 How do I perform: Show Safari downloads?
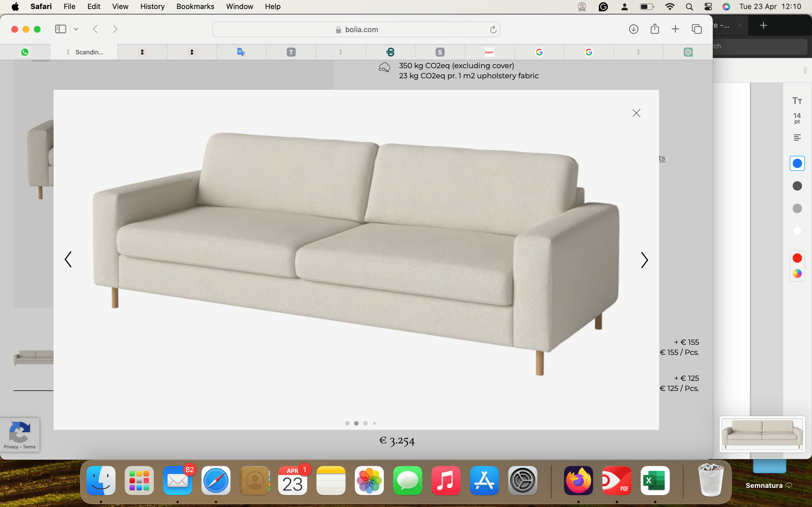(x=634, y=29)
